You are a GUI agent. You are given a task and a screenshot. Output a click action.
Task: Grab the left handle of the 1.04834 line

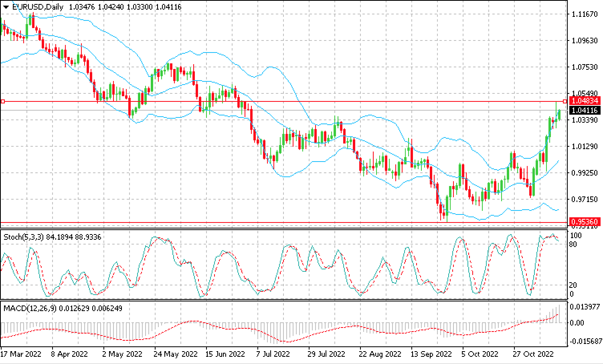pos(2,101)
